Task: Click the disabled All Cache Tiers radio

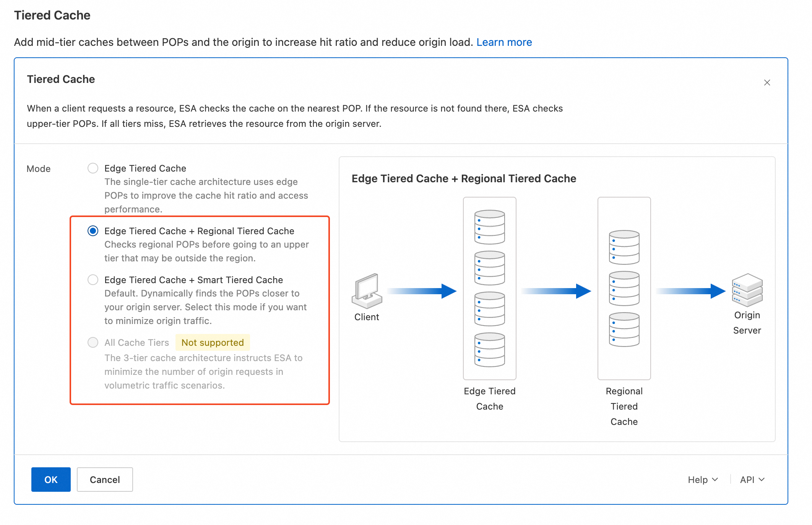Action: (93, 342)
